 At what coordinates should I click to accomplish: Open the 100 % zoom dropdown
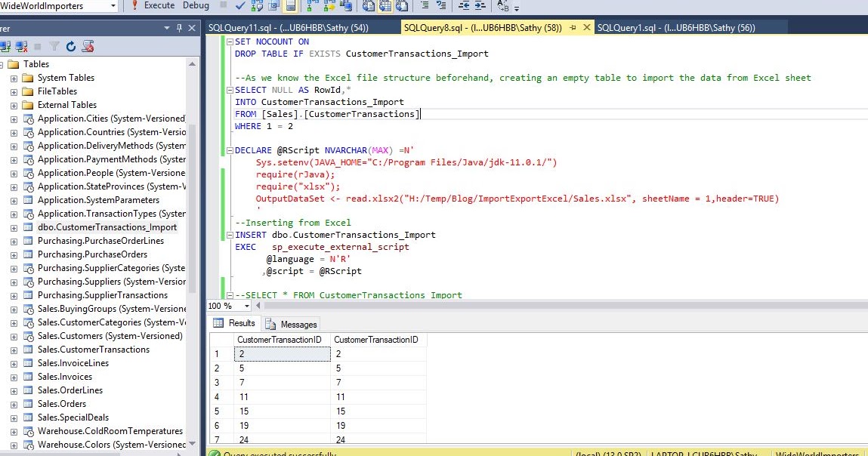246,306
